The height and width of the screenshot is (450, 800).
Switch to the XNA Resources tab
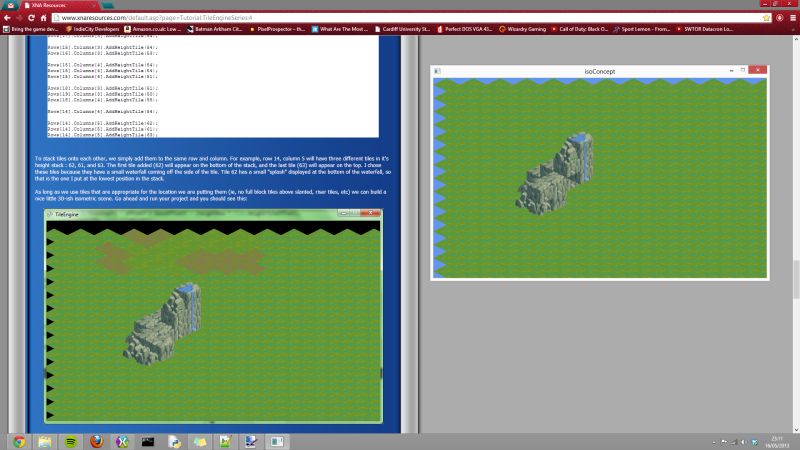pyautogui.click(x=60, y=5)
